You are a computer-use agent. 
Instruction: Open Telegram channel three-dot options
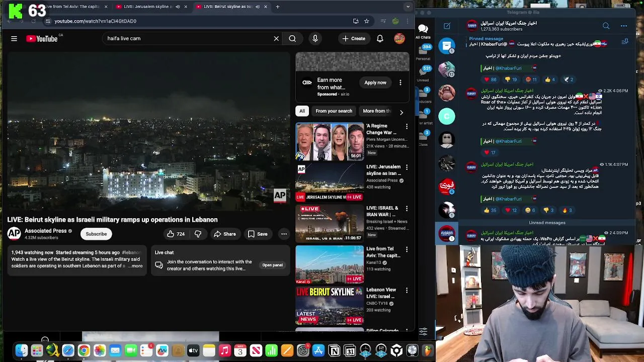(x=624, y=26)
